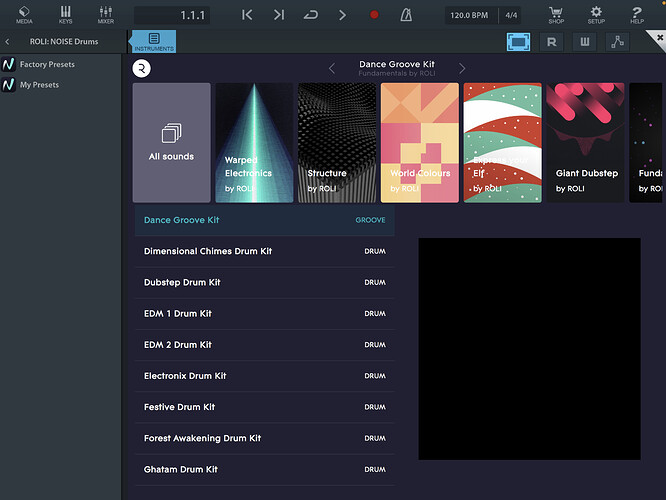Select Dimensional Chimes Drum Kit
Image resolution: width=666 pixels, height=500 pixels.
265,251
